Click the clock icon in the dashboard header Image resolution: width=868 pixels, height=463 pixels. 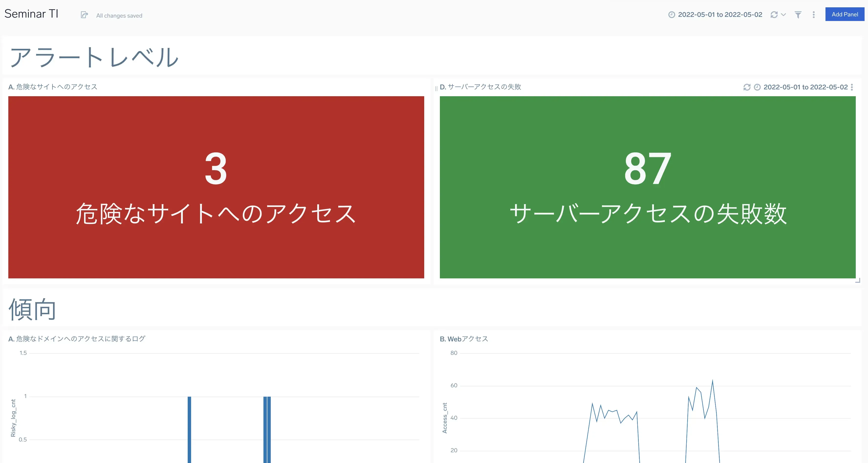(x=672, y=15)
